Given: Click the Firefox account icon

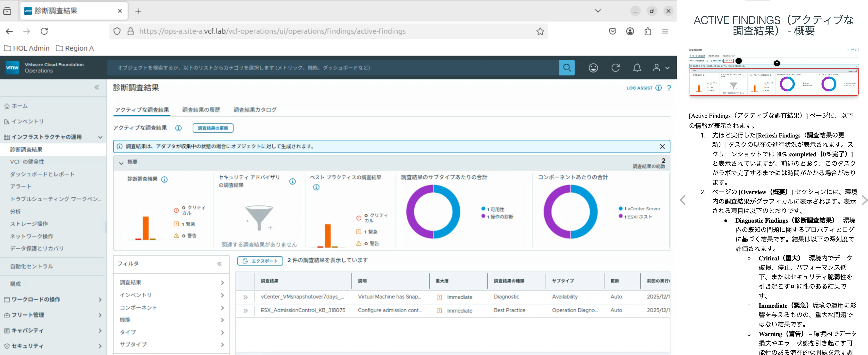Looking at the screenshot, I should coord(630,31).
